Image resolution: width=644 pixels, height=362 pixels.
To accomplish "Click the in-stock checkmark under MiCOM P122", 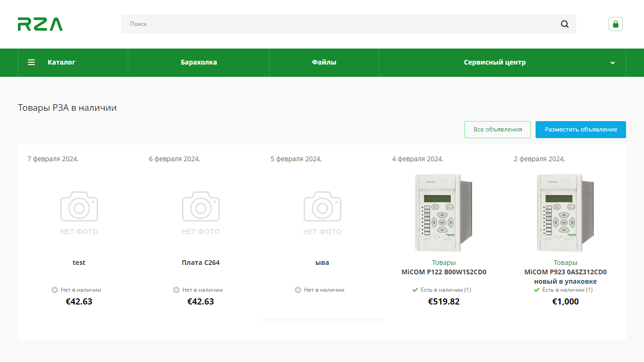I will 415,290.
